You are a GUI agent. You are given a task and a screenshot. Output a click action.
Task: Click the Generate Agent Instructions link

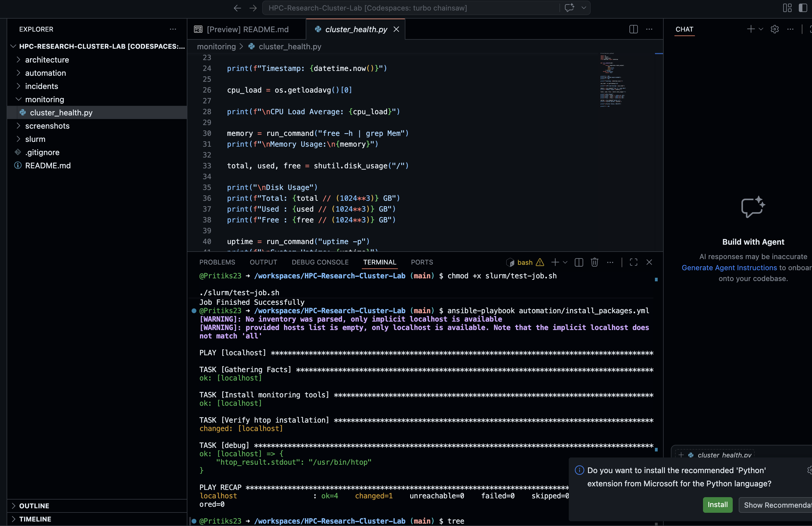pos(729,268)
